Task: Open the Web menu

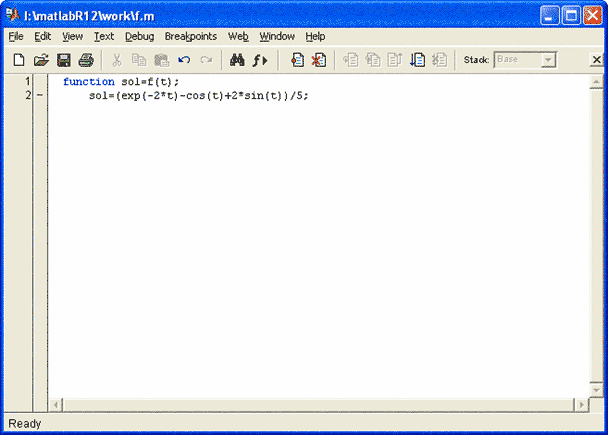Action: coord(238,36)
